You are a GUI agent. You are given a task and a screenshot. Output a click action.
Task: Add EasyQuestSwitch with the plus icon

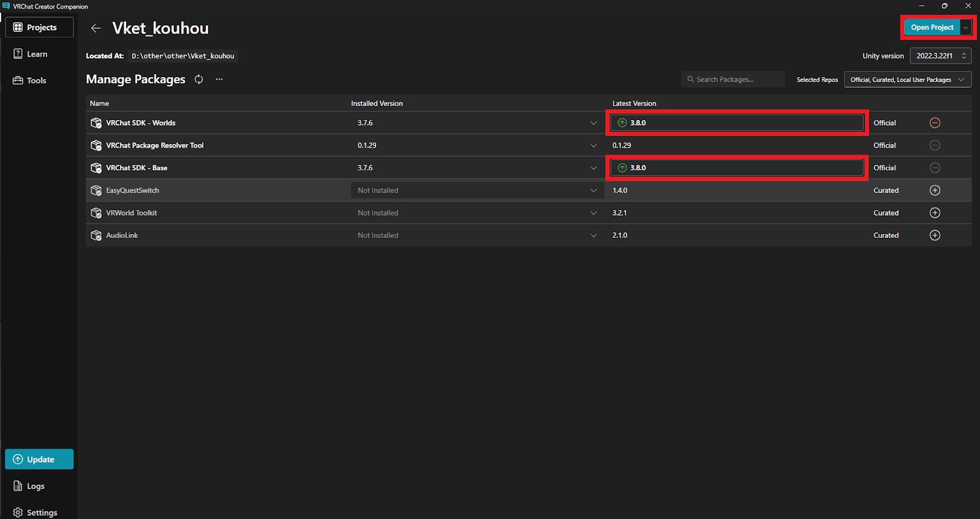pyautogui.click(x=935, y=190)
